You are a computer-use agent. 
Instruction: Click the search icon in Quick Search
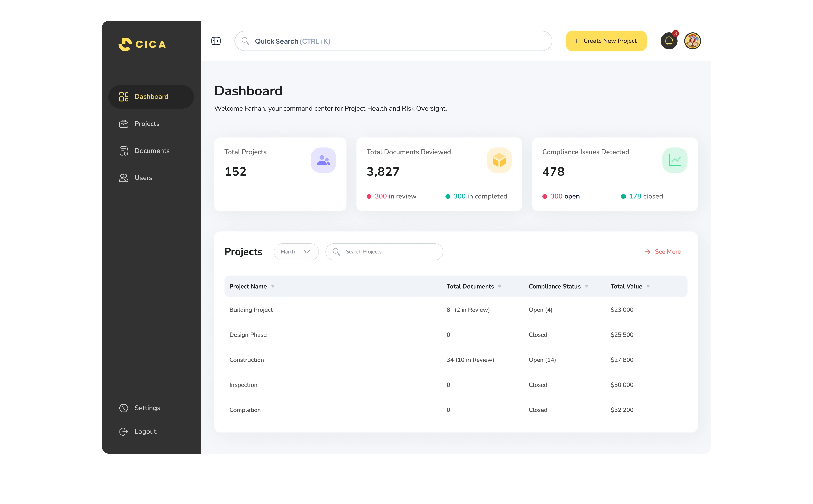click(245, 41)
